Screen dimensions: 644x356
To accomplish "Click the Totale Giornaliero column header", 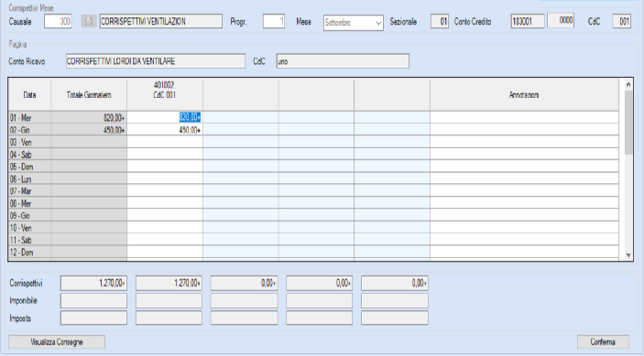I will pyautogui.click(x=89, y=95).
